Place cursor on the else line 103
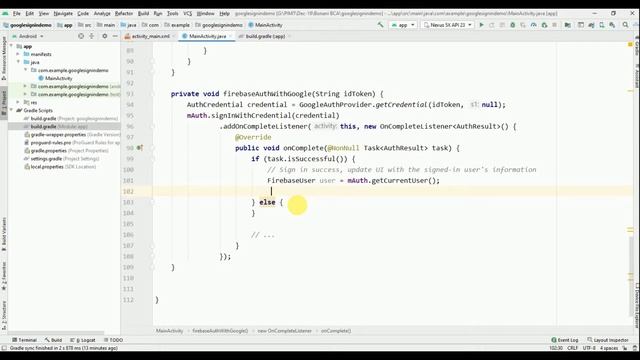Viewport: 640px width, 360px height. [267, 202]
